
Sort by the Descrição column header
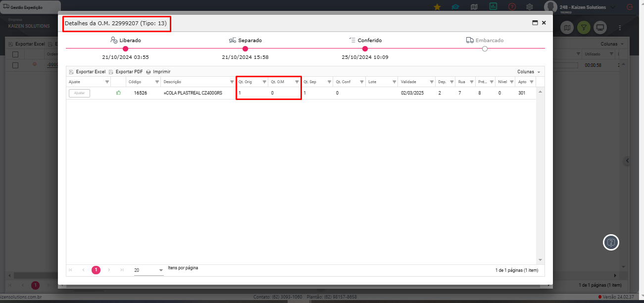coord(172,82)
